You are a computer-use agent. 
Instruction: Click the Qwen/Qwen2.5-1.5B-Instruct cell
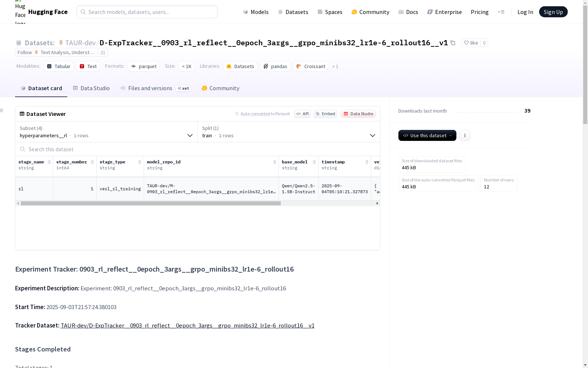click(x=298, y=189)
